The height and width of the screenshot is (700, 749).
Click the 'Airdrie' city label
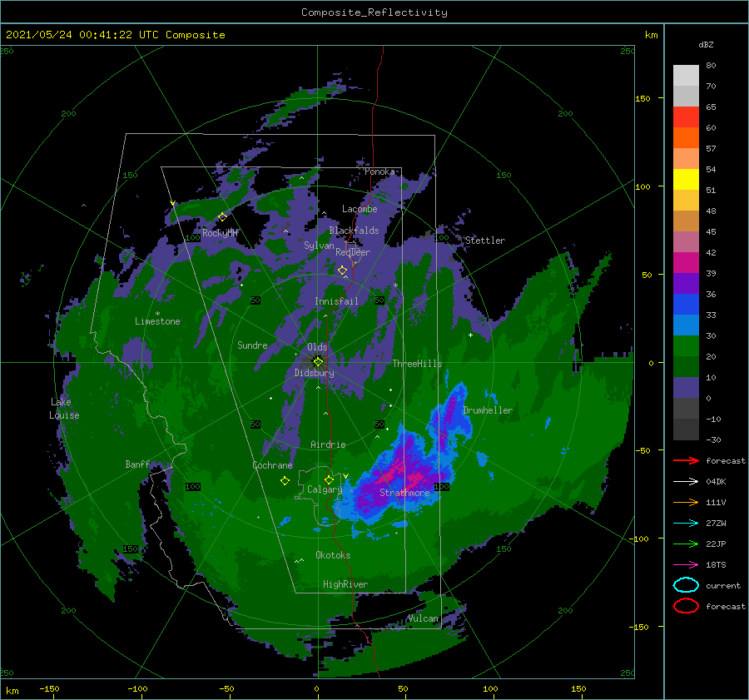click(328, 444)
